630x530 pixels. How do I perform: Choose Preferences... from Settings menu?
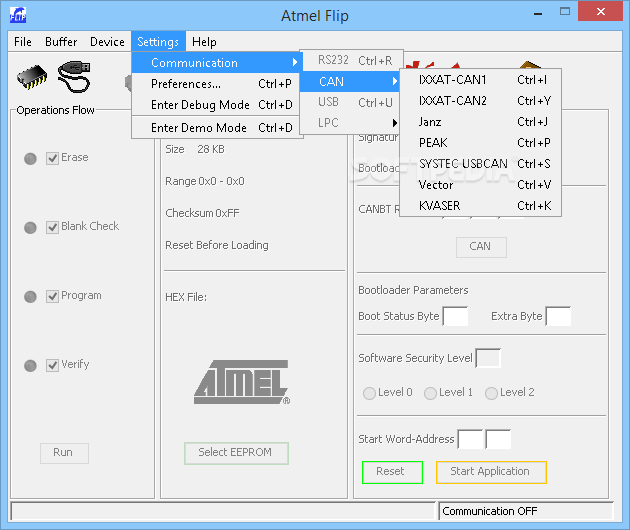pyautogui.click(x=217, y=84)
